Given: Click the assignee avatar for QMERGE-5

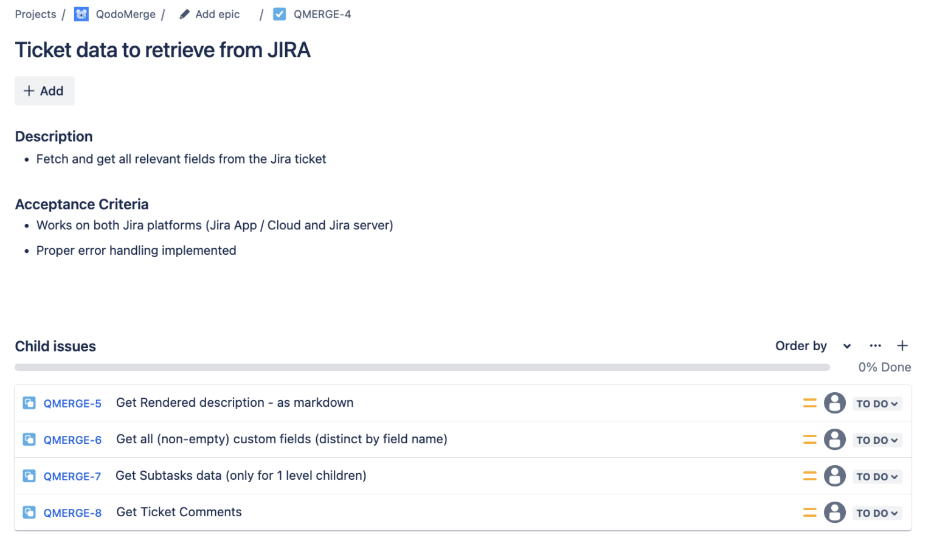Looking at the screenshot, I should coord(835,403).
